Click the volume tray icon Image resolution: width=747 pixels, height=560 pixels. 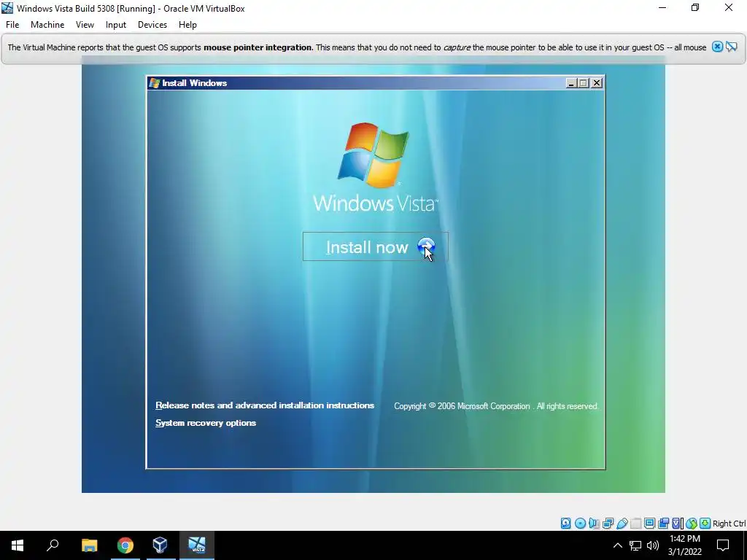pos(653,545)
